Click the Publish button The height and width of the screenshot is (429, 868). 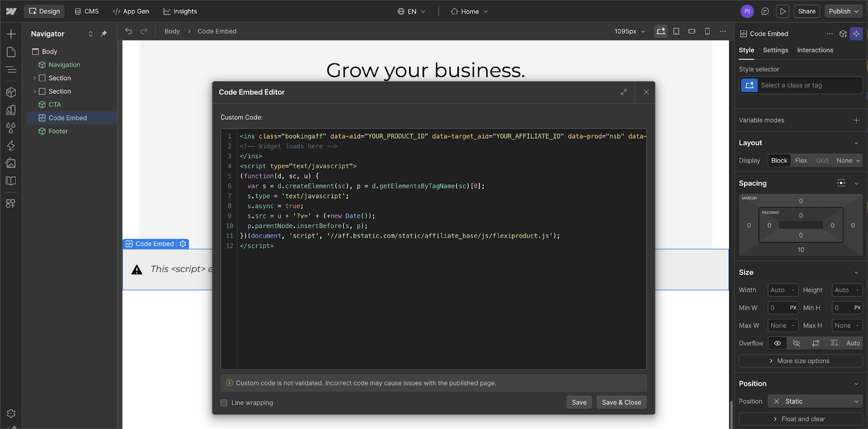click(844, 11)
